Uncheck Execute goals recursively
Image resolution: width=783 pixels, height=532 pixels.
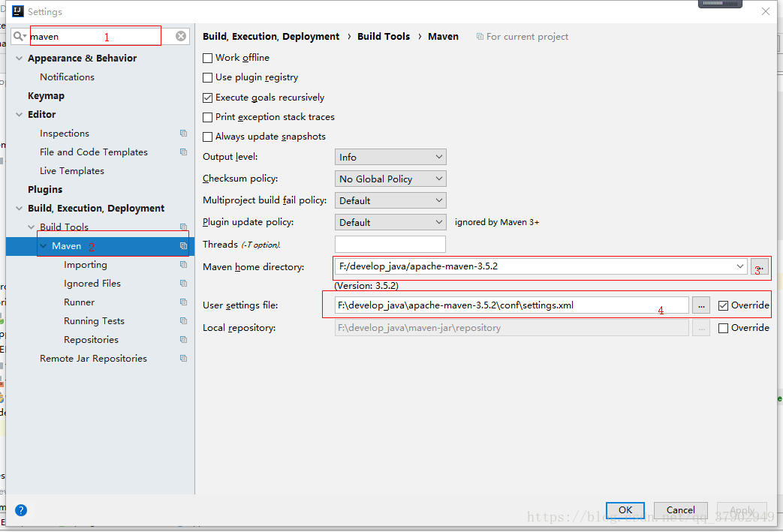(208, 98)
